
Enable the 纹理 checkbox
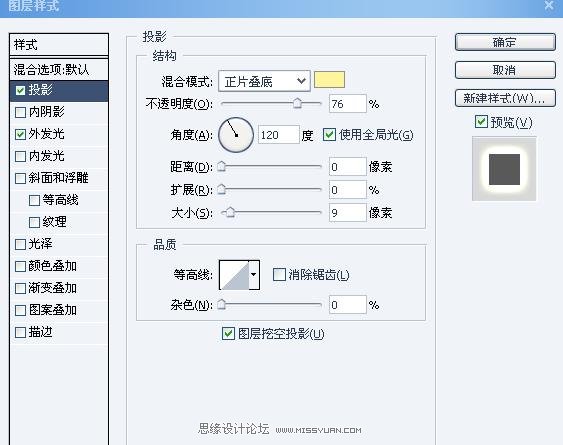click(x=34, y=222)
